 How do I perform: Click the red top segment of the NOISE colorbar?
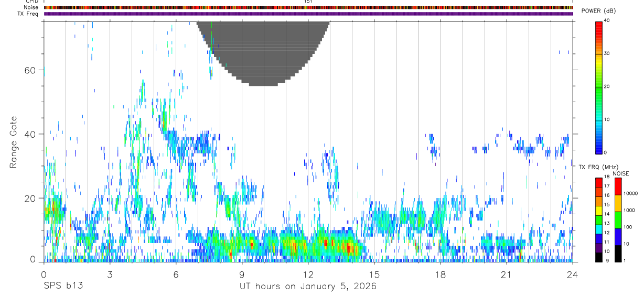(x=618, y=186)
